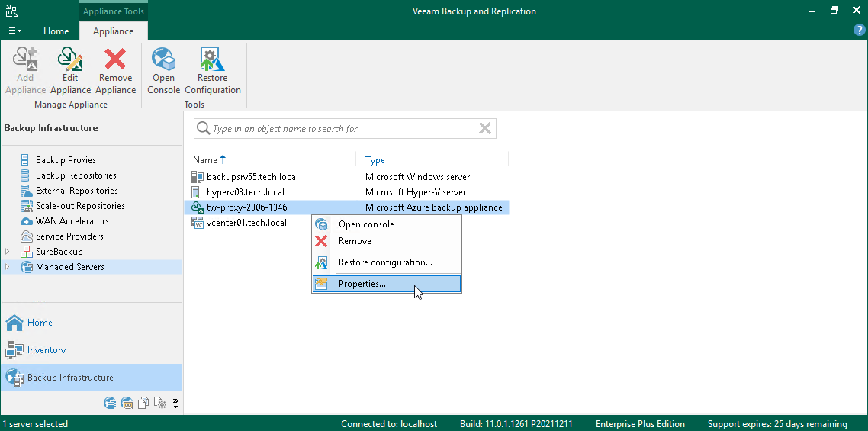Click the Remove Appliance red X button
868x431 pixels.
116,71
